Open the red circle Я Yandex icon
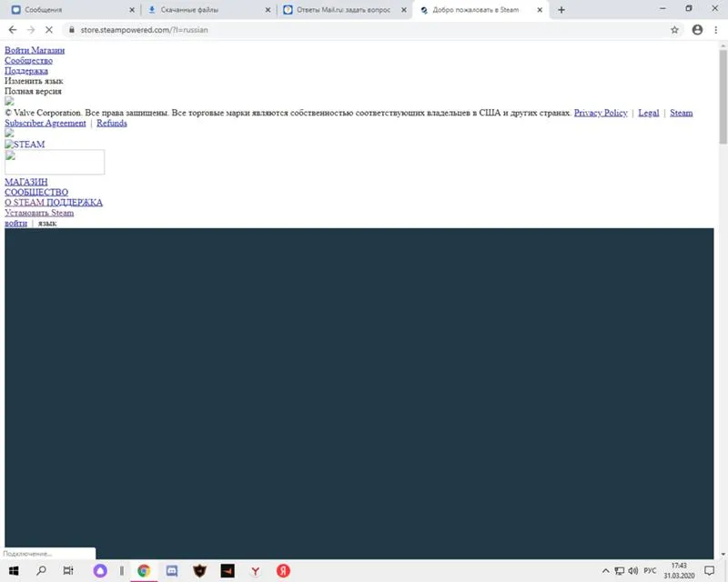The width and height of the screenshot is (728, 582). click(283, 571)
